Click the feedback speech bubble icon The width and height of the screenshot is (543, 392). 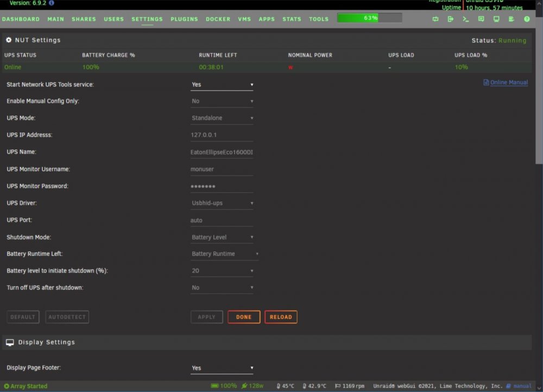point(481,19)
